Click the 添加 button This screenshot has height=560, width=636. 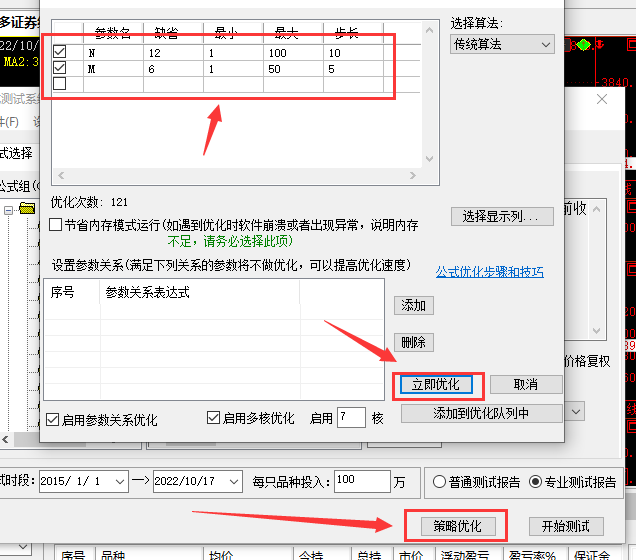(x=414, y=305)
